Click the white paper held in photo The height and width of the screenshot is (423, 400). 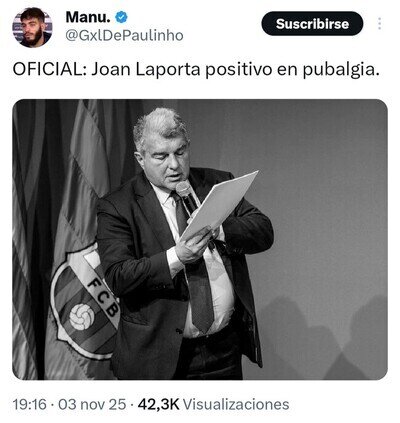pyautogui.click(x=220, y=205)
